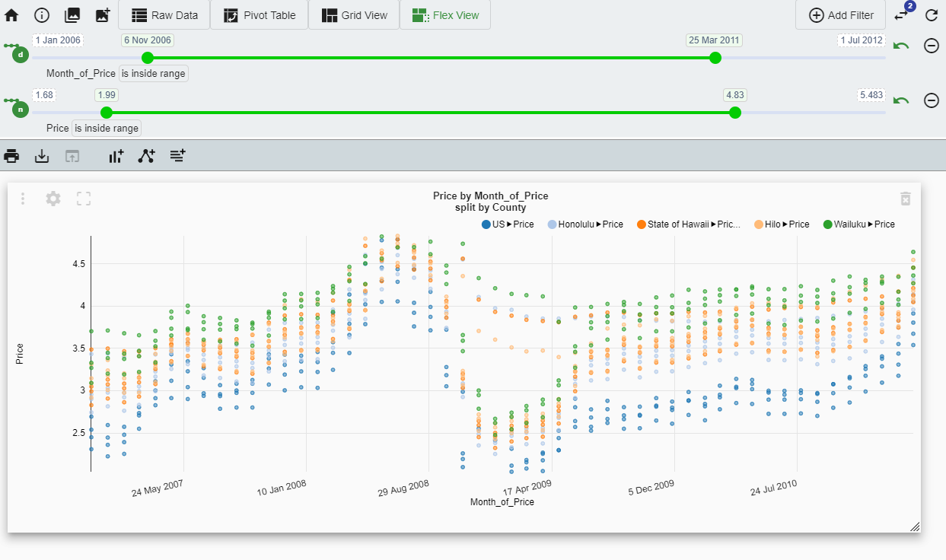Click the greyed-out upload layout icon
The width and height of the screenshot is (946, 560).
[72, 156]
